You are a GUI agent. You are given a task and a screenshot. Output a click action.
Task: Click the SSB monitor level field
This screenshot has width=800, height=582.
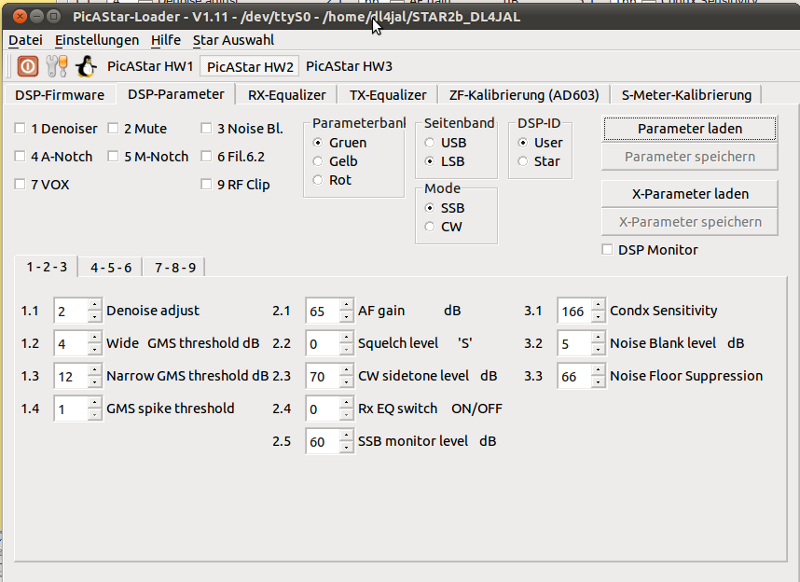point(323,441)
